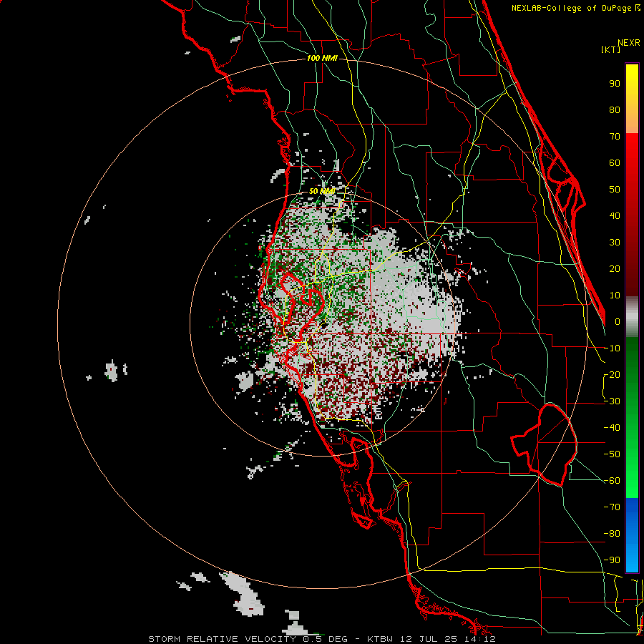Click the 60 value on the velocity scale

pyautogui.click(x=615, y=162)
